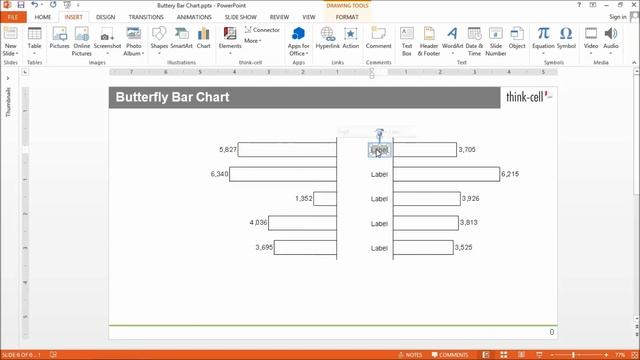
Task: Open the Quick Access Toolbar customize dropdown
Action: (78, 5)
